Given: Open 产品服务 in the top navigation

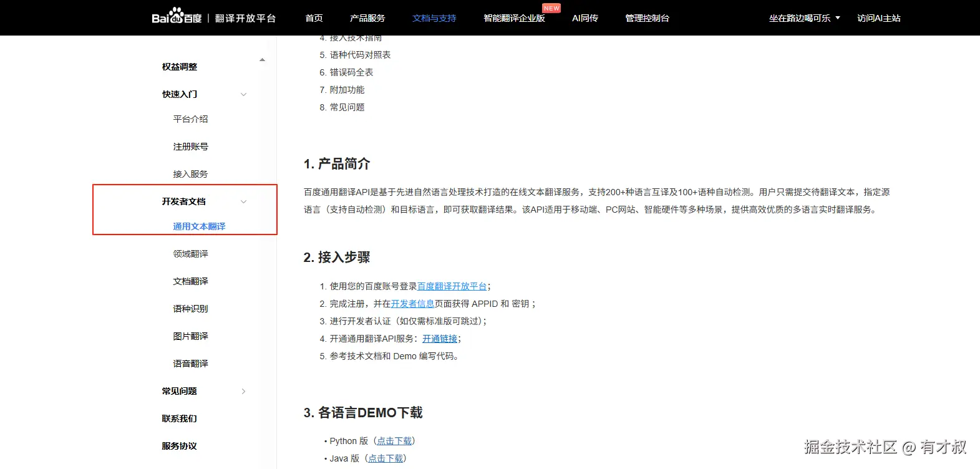Looking at the screenshot, I should coord(367,18).
